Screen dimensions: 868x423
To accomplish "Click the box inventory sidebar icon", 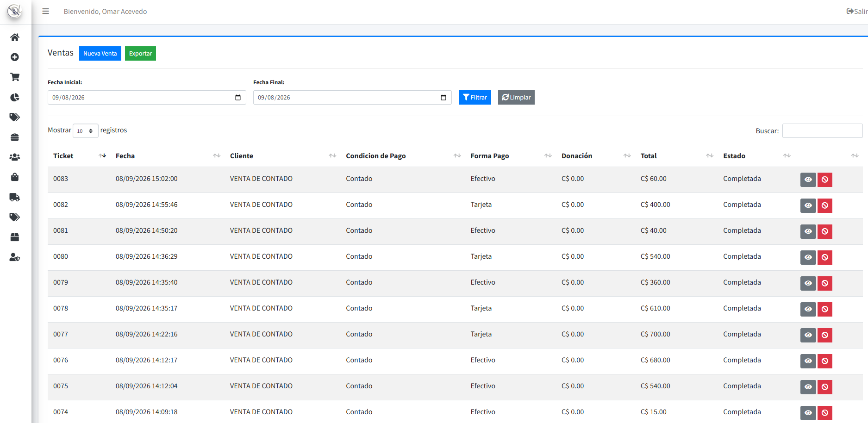I will click(15, 237).
